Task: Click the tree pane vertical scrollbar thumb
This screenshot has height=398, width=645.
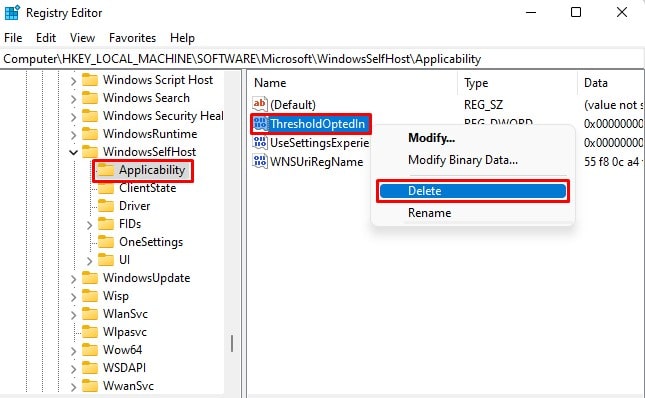Action: 232,343
